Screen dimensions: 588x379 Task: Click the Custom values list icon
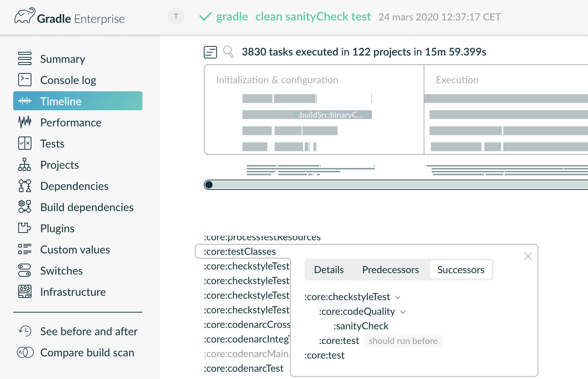pos(25,249)
